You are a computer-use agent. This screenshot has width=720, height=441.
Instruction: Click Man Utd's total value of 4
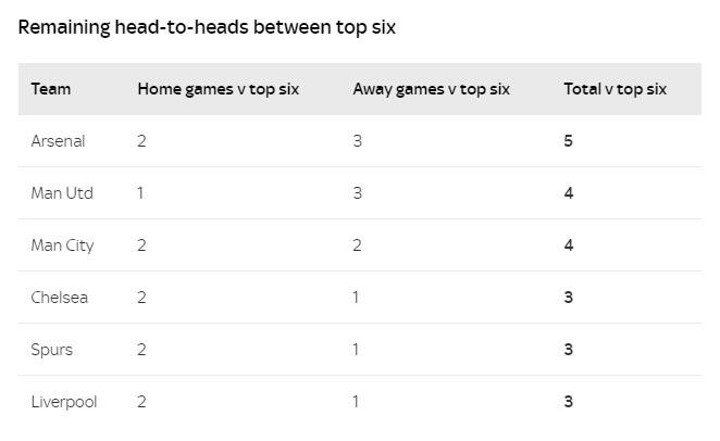tap(568, 193)
